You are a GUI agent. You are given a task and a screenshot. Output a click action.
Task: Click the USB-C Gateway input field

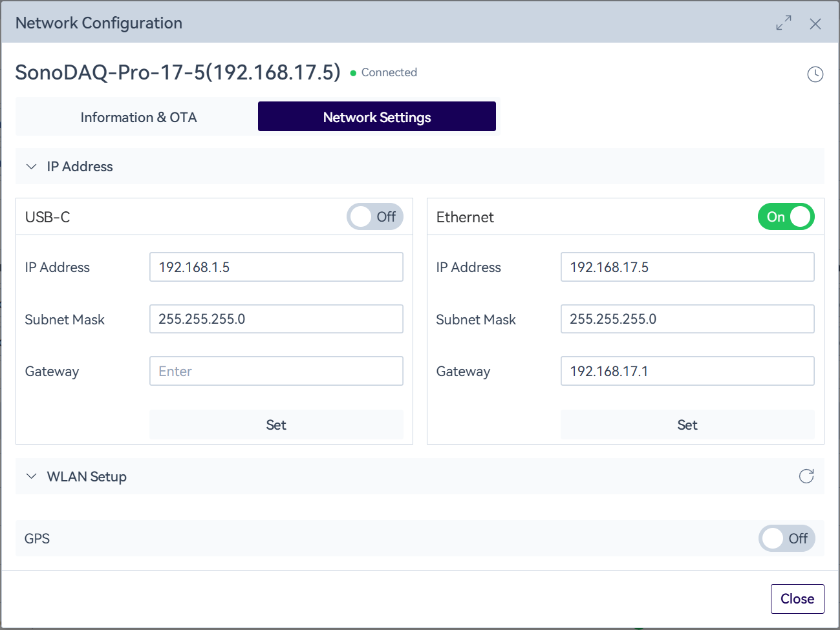[276, 371]
